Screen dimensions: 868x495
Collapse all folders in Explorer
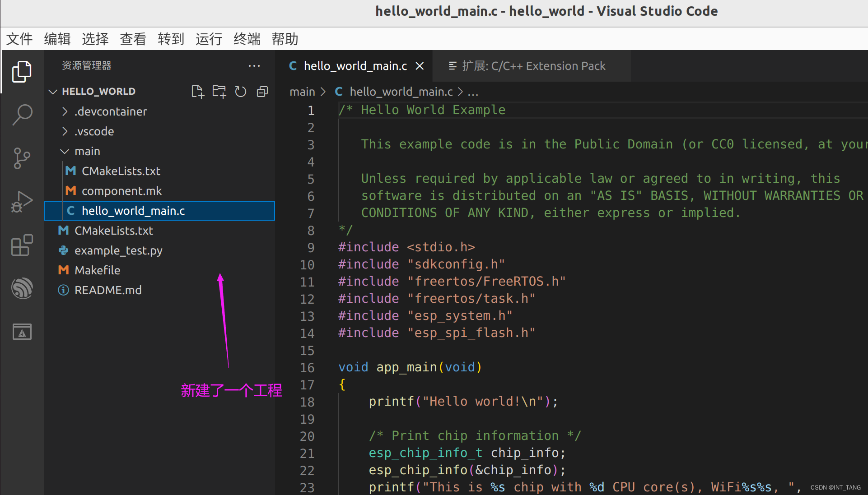(262, 91)
